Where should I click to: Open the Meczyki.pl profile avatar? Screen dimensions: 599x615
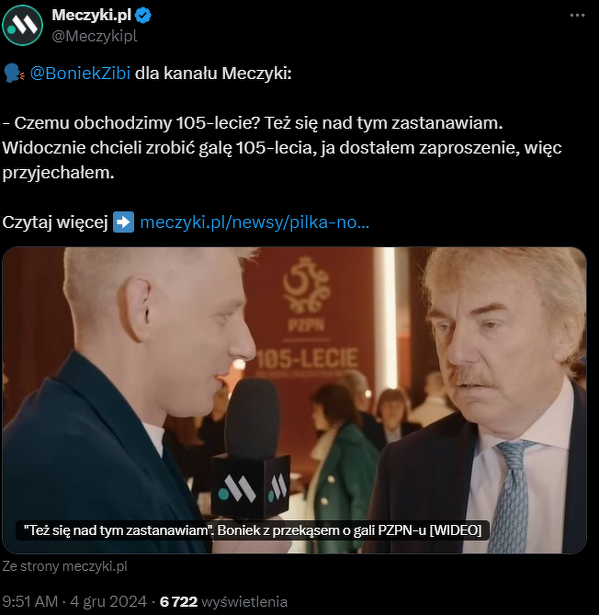22,25
